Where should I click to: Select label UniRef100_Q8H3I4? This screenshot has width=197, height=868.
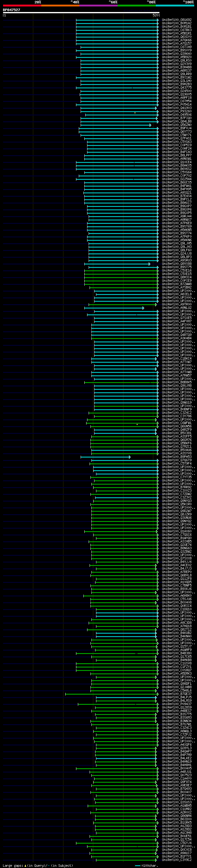pyautogui.click(x=176, y=277)
